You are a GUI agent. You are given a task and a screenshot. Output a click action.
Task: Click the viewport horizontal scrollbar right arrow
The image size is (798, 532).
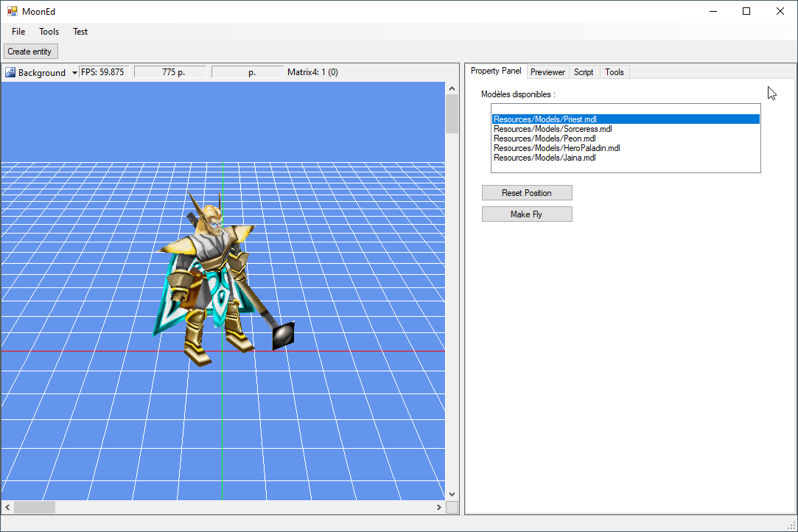tap(439, 508)
